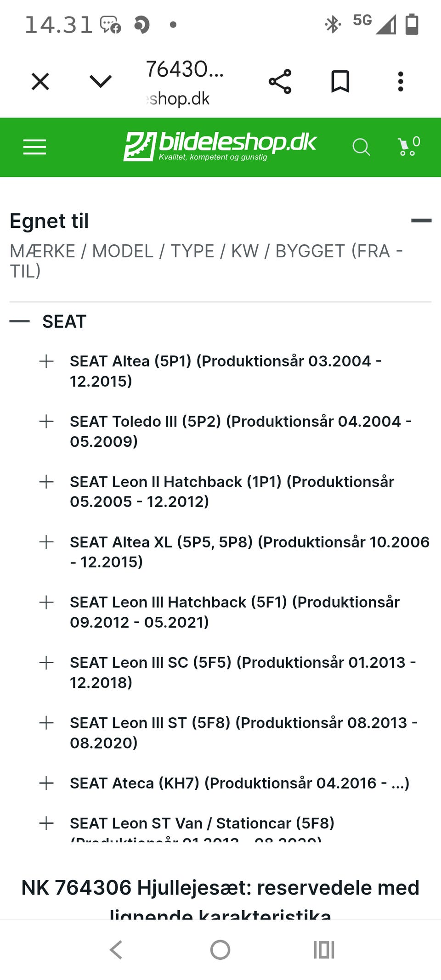441x980 pixels.
Task: Expand SEAT Ateca (KH7) entry
Action: (x=46, y=783)
